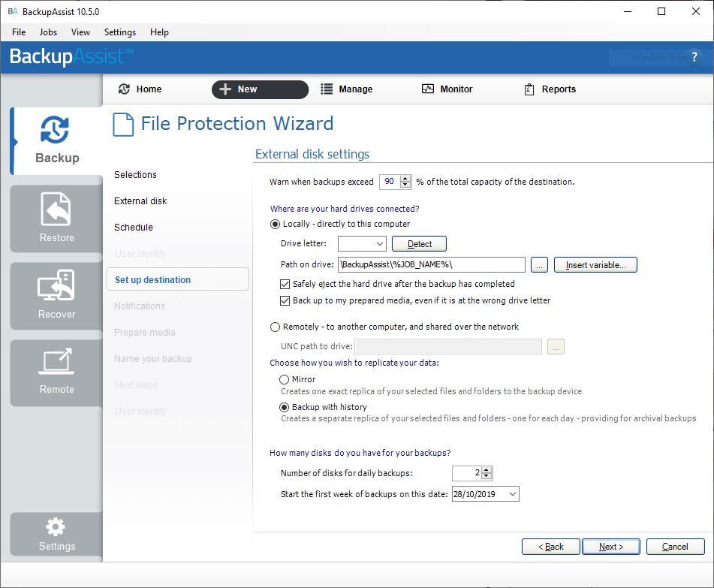The height and width of the screenshot is (588, 714).
Task: Open the View menu
Action: pos(80,32)
